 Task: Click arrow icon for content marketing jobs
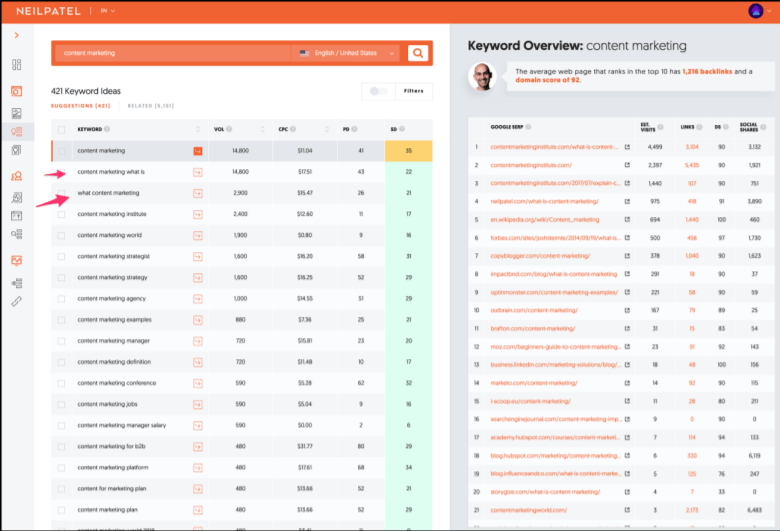tap(197, 405)
